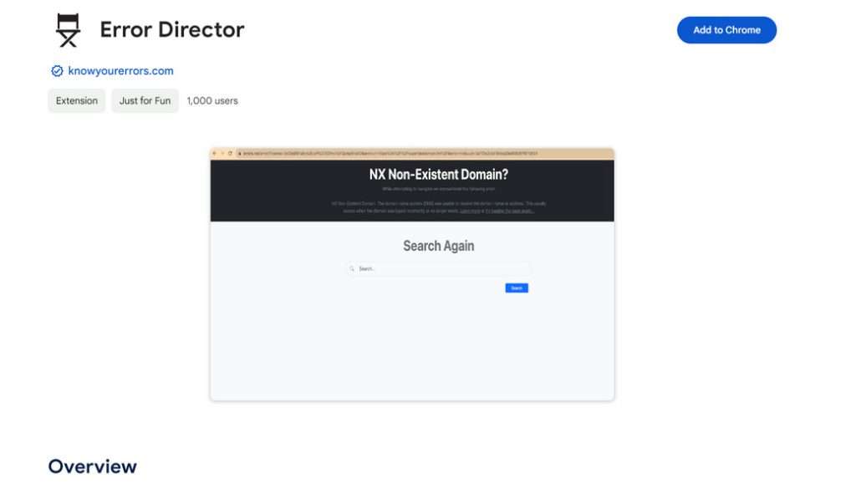
Task: Click the verified publisher badge icon
Action: 55,71
